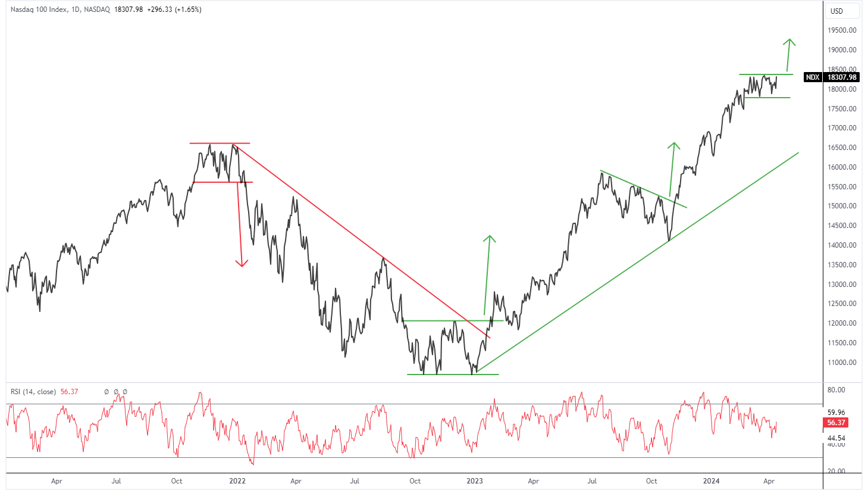Click the 11000.00 price axis label
The height and width of the screenshot is (493, 868).
(x=842, y=363)
